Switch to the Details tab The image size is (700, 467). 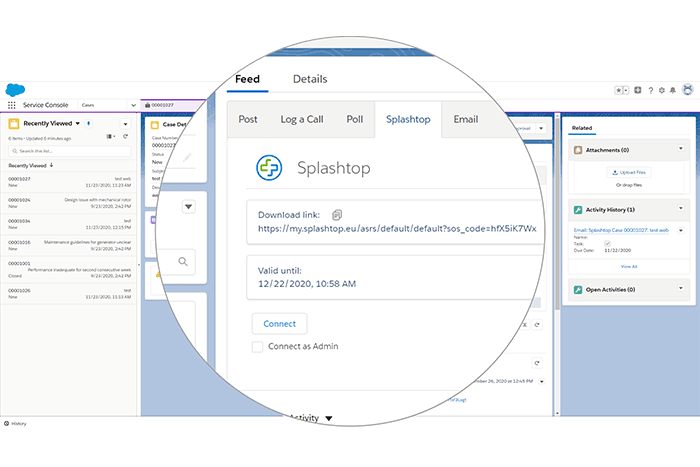(310, 79)
